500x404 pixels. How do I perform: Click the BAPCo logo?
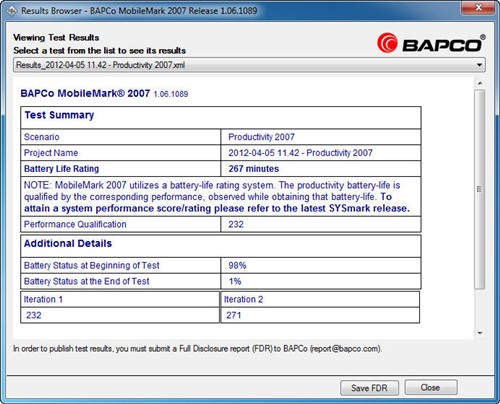[x=431, y=43]
